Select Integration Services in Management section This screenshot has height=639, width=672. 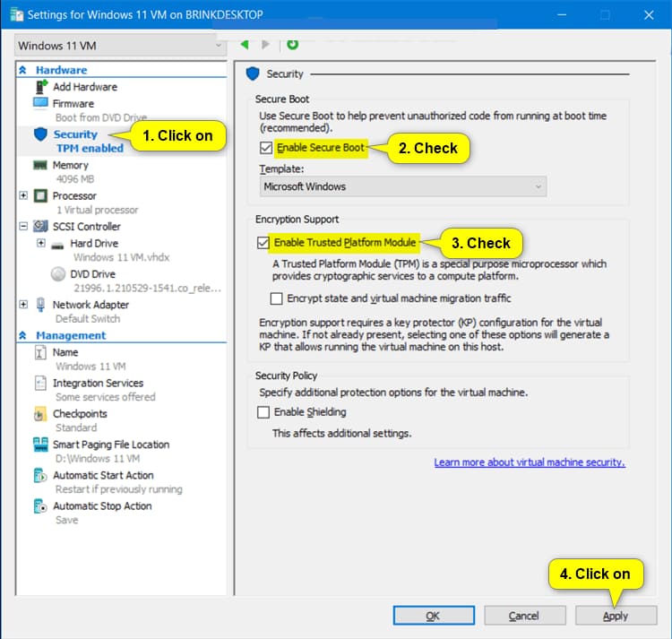point(98,383)
